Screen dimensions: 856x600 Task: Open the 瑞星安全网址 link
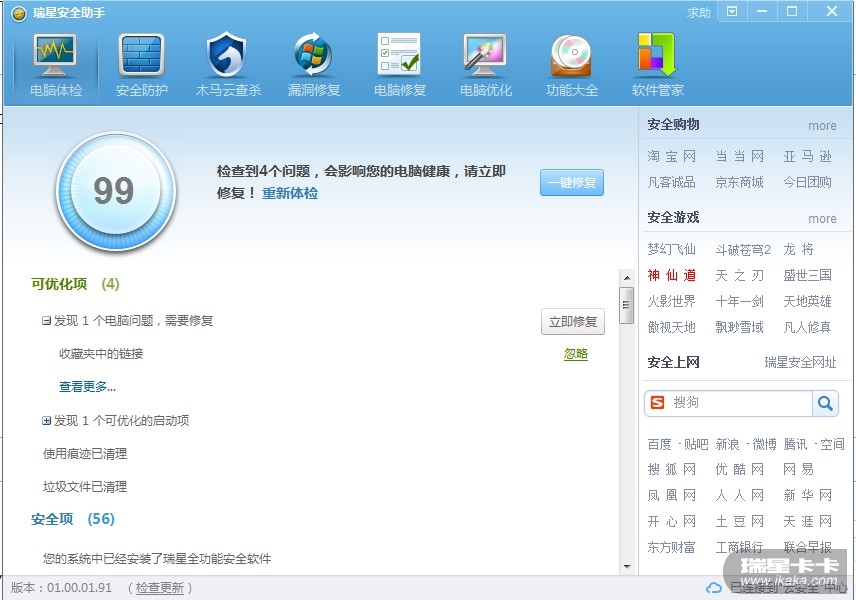[x=800, y=362]
